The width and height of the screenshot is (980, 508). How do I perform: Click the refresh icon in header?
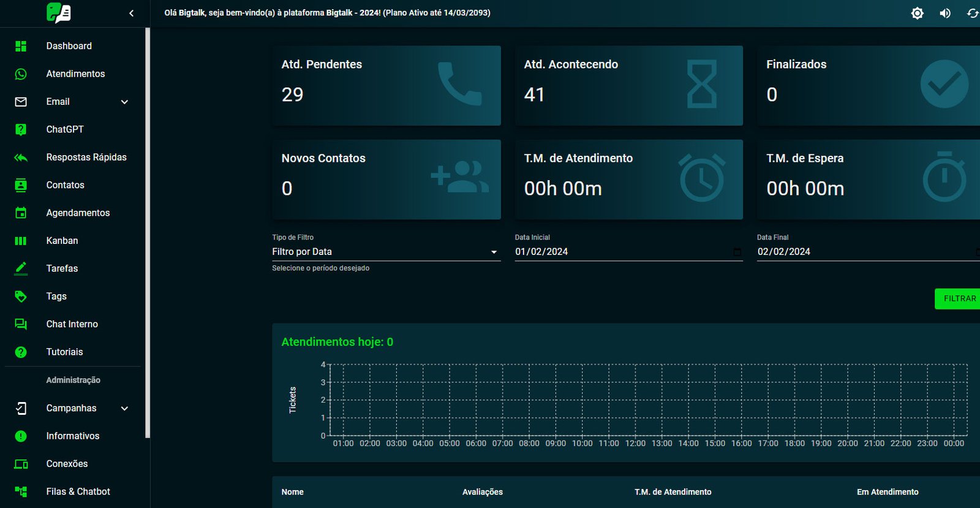[972, 13]
